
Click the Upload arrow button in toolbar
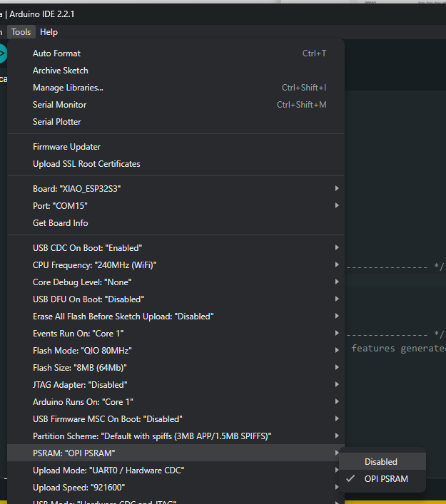pos(2,53)
